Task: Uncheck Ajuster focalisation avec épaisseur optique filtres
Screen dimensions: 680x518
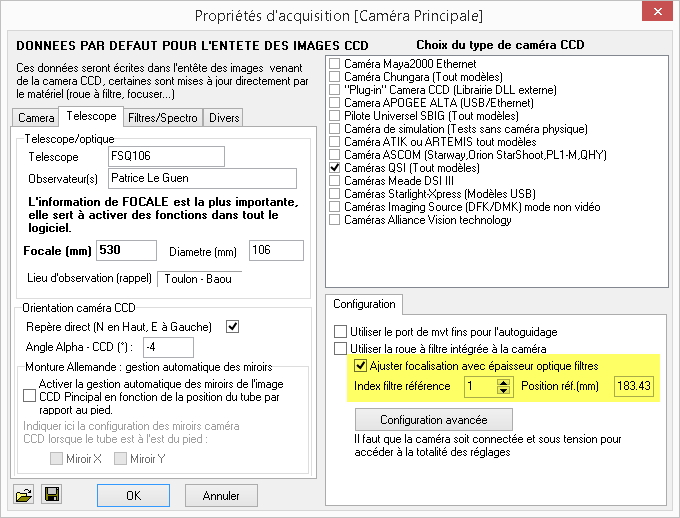Action: pos(360,366)
